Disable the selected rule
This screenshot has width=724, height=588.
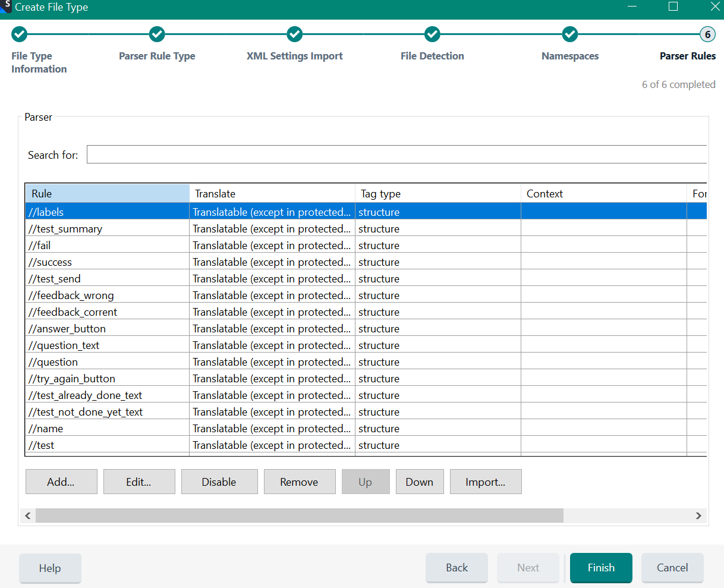pyautogui.click(x=219, y=482)
